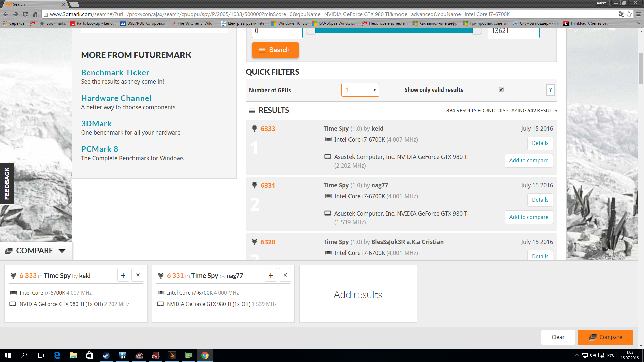This screenshot has width=644, height=362.
Task: Click plus icon on nag77 result card
Action: pyautogui.click(x=271, y=275)
